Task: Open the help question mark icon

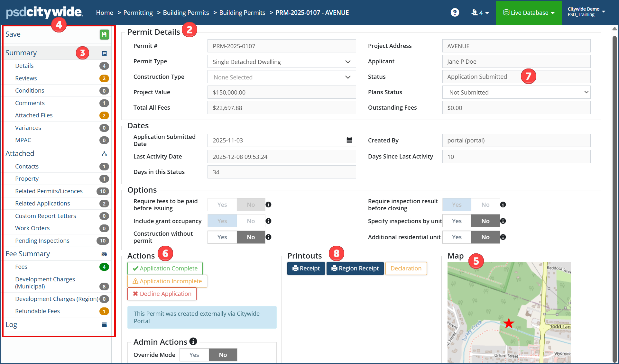Action: click(455, 13)
